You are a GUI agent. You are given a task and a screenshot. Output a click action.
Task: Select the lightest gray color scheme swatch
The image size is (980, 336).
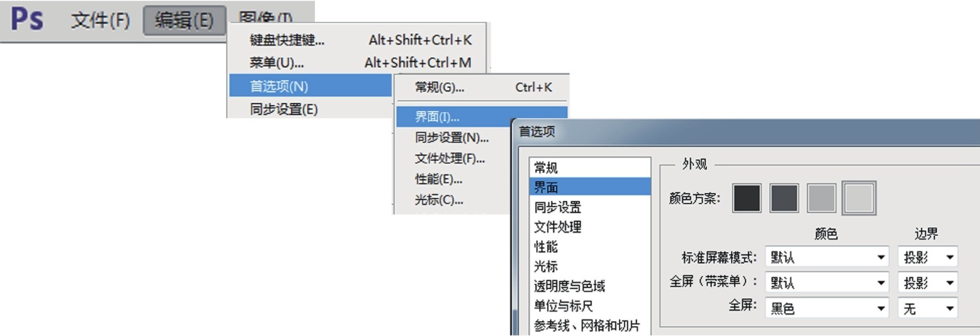coord(859,198)
